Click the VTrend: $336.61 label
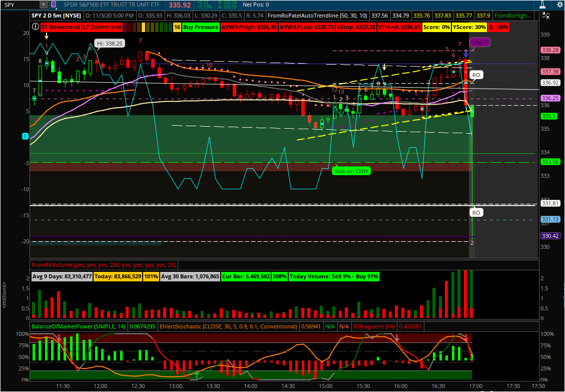The width and height of the screenshot is (565, 392). (399, 27)
